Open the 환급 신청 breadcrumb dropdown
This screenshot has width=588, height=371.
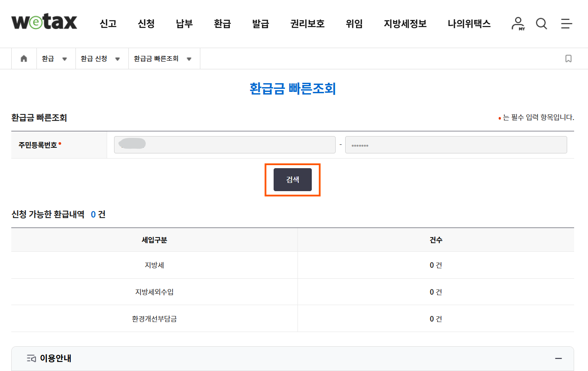pyautogui.click(x=117, y=59)
